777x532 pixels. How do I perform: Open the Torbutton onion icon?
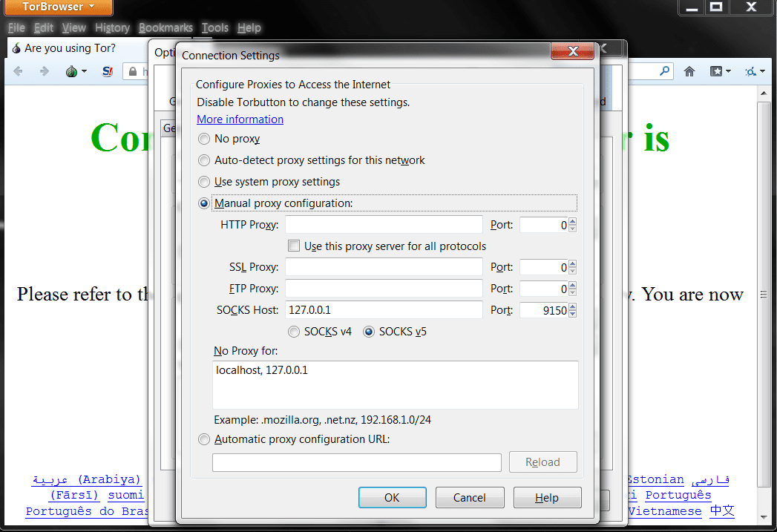[71, 71]
